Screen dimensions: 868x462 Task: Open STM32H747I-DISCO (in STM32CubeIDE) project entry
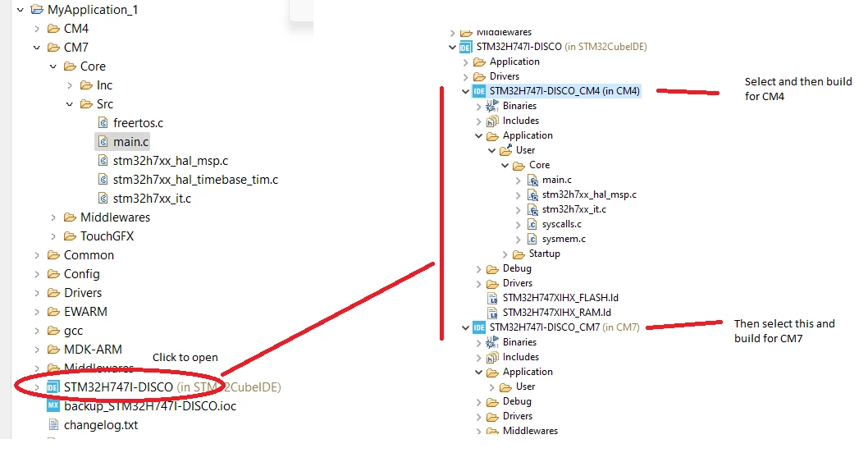click(x=172, y=387)
